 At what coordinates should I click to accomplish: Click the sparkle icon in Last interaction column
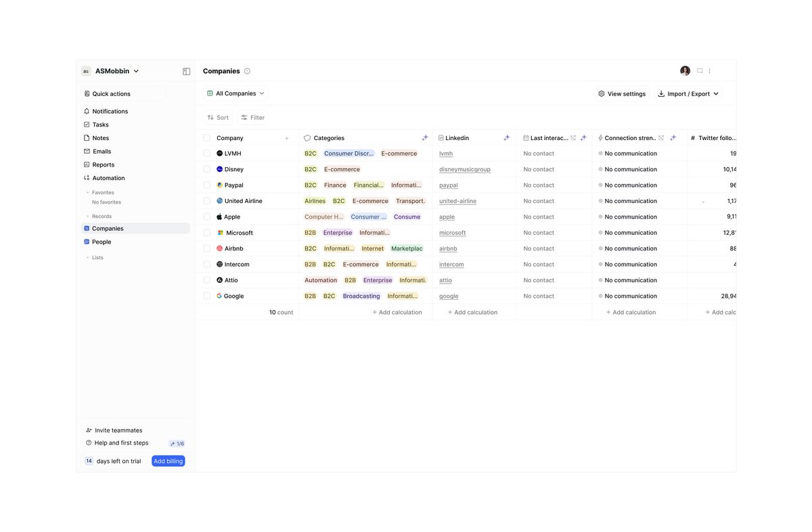(x=583, y=138)
